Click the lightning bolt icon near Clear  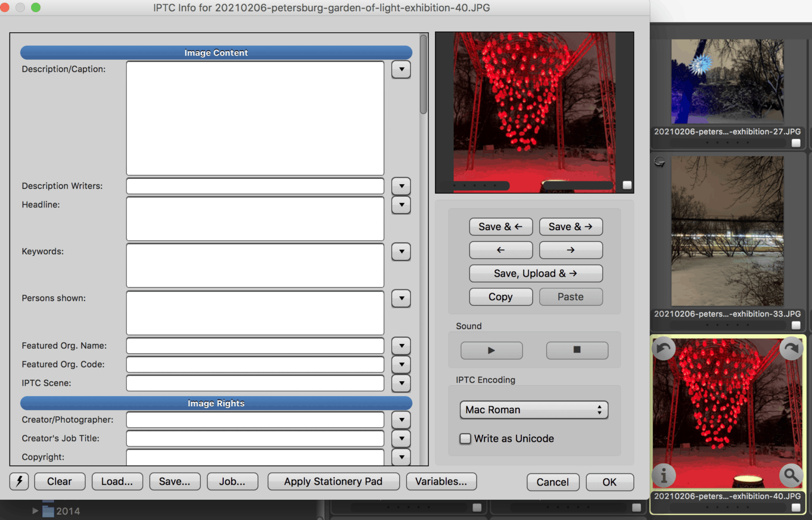tap(19, 481)
